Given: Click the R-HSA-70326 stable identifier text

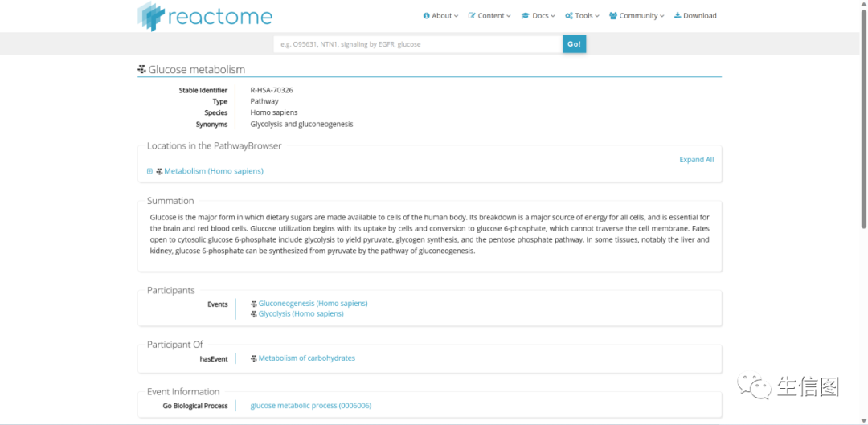Looking at the screenshot, I should coord(272,90).
